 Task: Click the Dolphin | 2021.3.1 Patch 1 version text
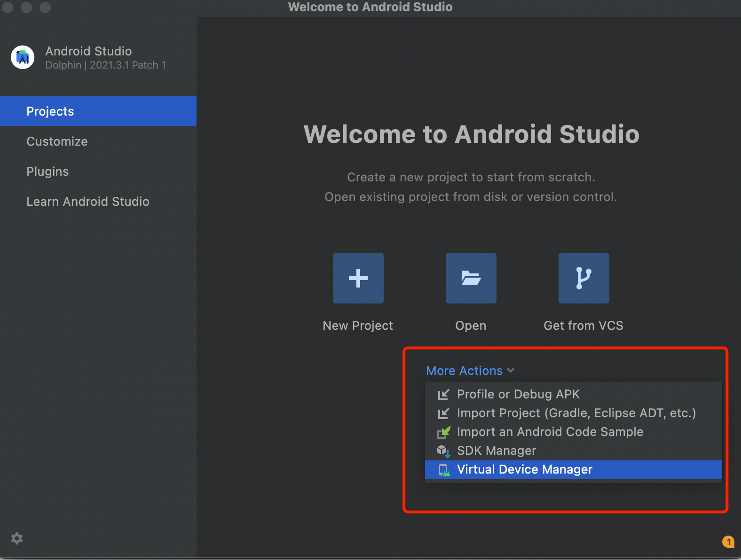[x=105, y=65]
